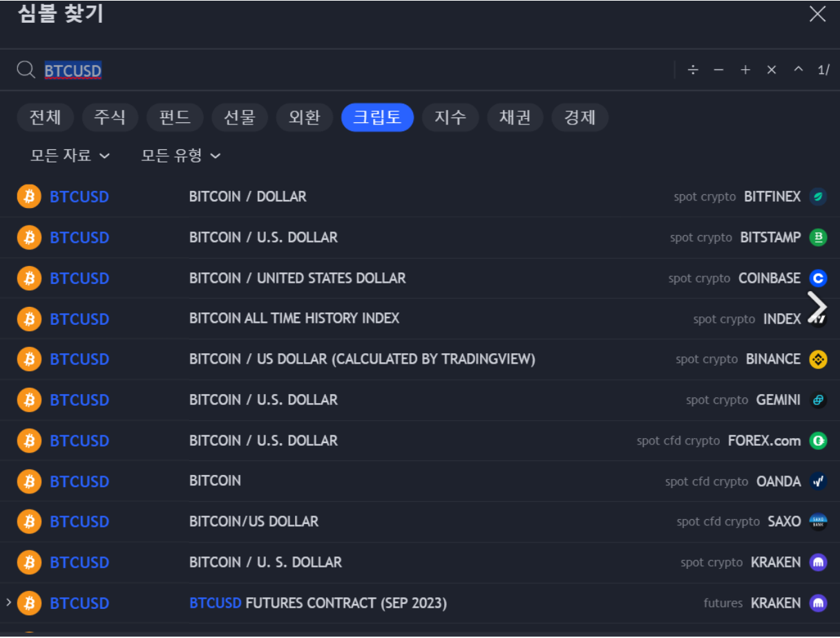Select the 채권 category tab
This screenshot has width=840, height=638.
[515, 118]
